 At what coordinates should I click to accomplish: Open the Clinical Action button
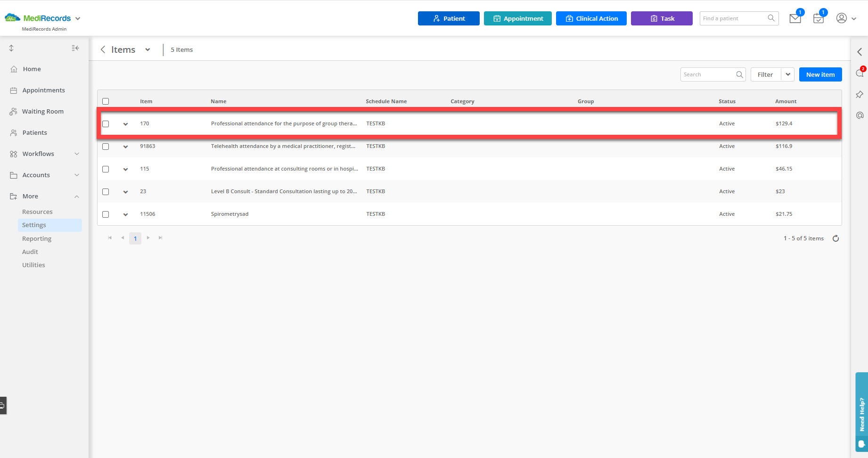coord(591,18)
